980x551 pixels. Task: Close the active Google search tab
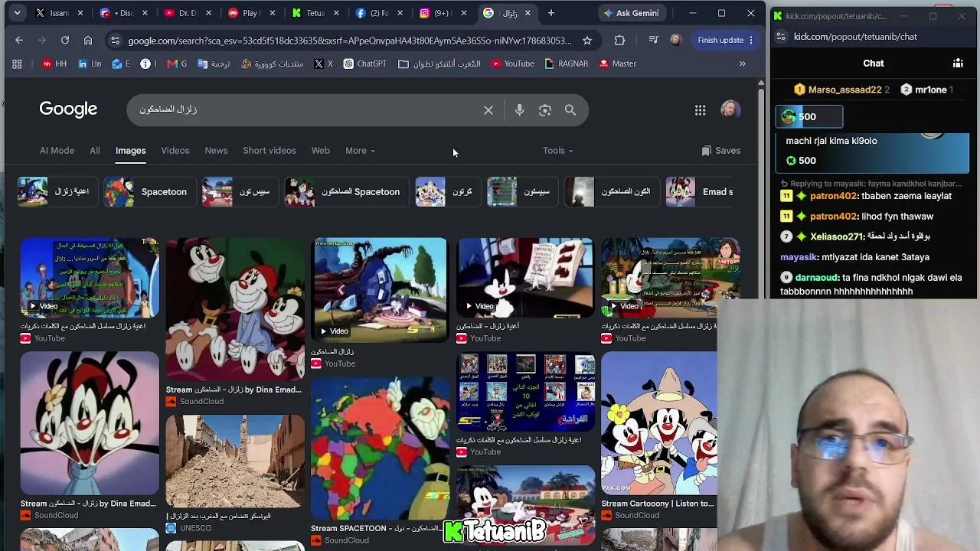click(x=528, y=13)
